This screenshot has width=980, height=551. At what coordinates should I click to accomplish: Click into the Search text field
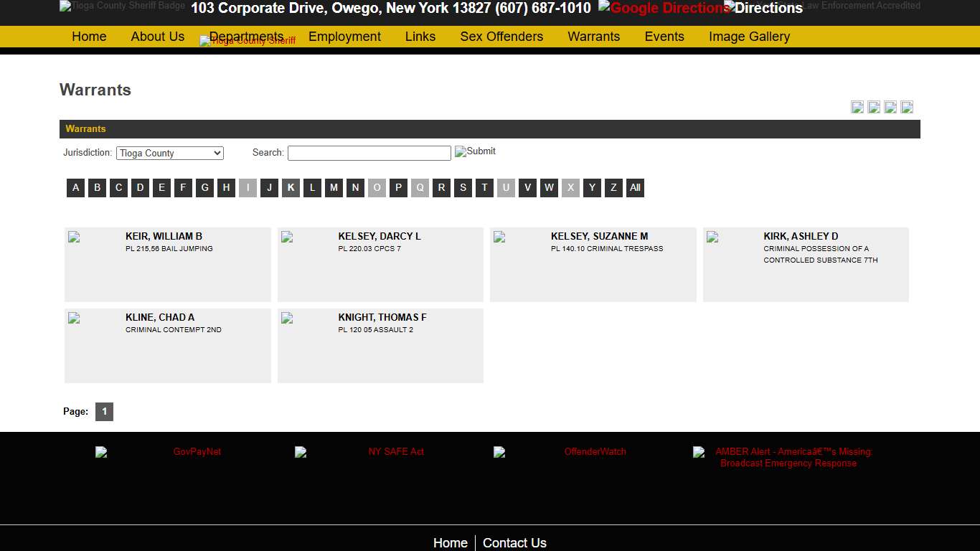(369, 153)
